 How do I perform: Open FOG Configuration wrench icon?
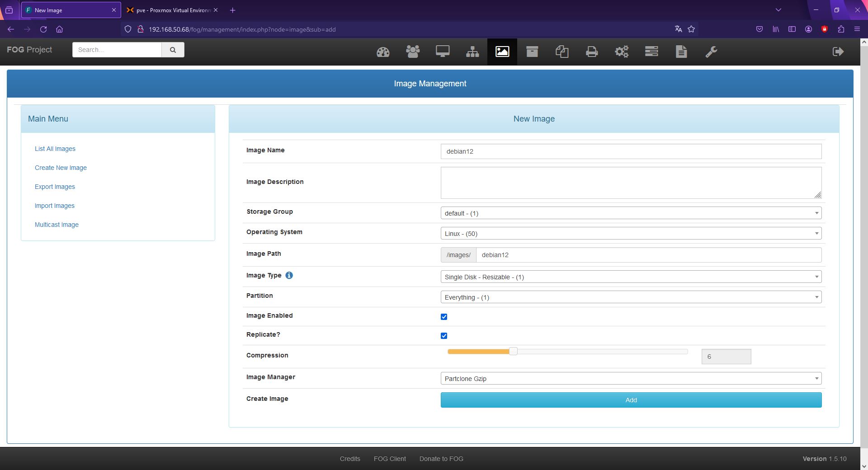pyautogui.click(x=711, y=52)
